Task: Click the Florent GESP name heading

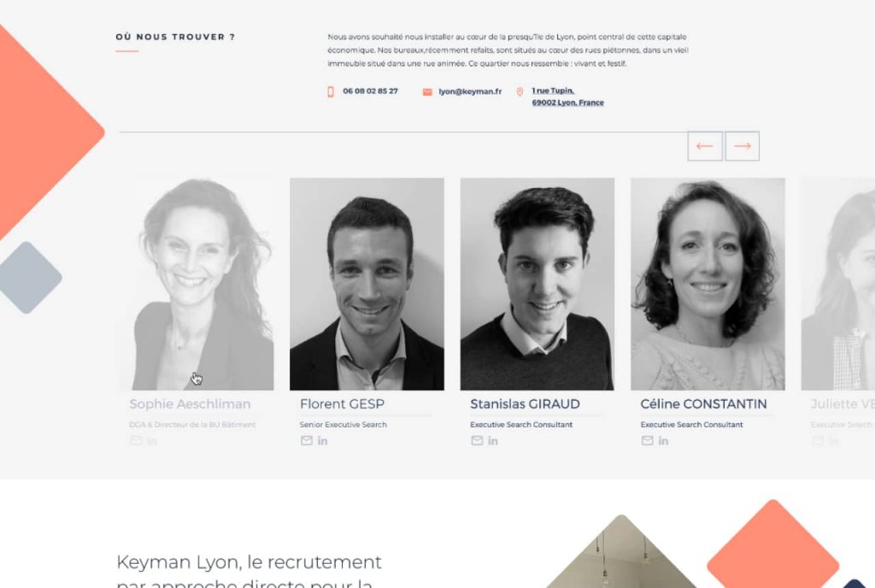Action: (342, 404)
